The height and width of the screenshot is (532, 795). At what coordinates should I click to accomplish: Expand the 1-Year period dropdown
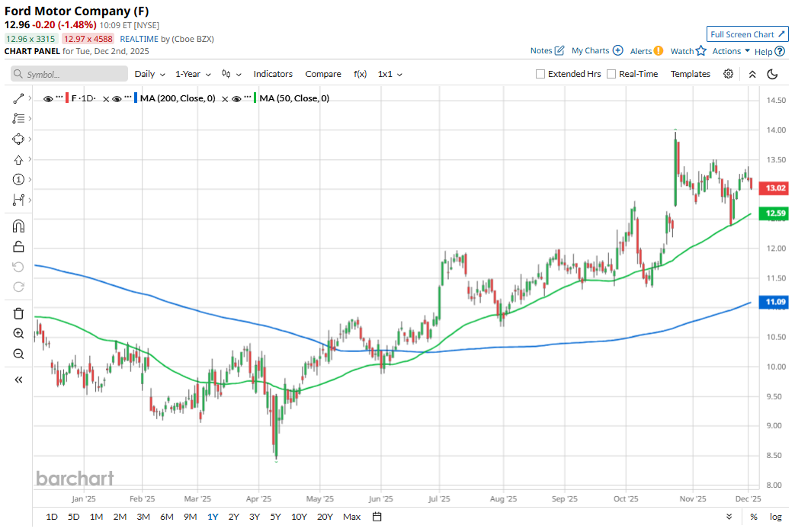coord(193,74)
